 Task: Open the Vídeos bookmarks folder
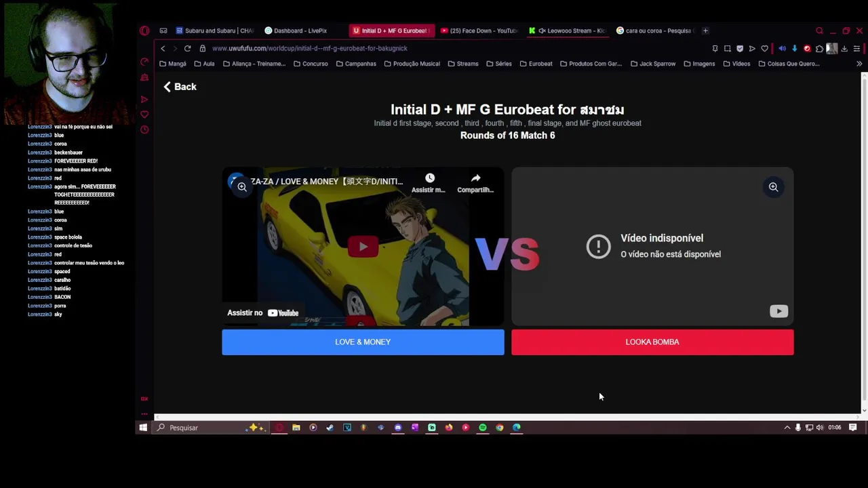pos(736,64)
